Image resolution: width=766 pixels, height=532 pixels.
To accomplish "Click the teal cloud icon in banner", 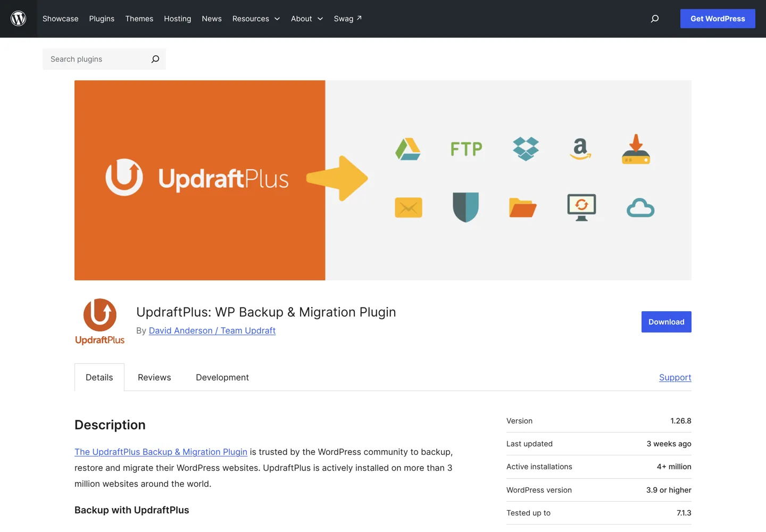I will 640,208.
